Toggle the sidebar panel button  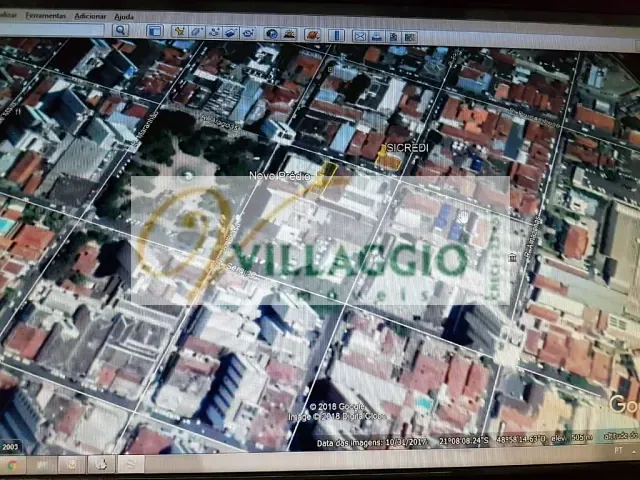(155, 31)
